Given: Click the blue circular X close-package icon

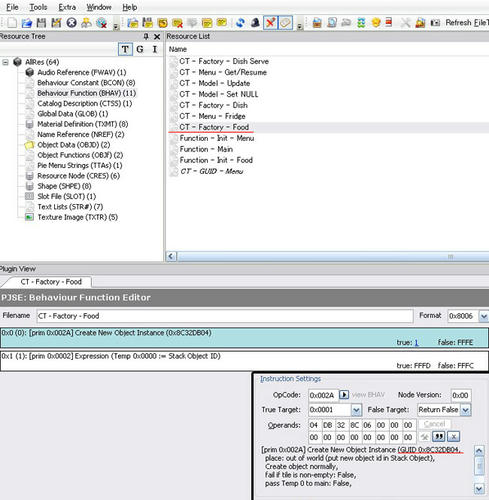Looking at the screenshot, I should (71, 23).
